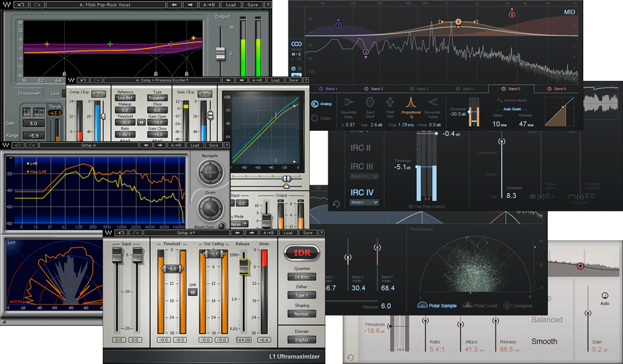
Task: Switch vectorscope to Lissajous view
Action: pos(518,306)
